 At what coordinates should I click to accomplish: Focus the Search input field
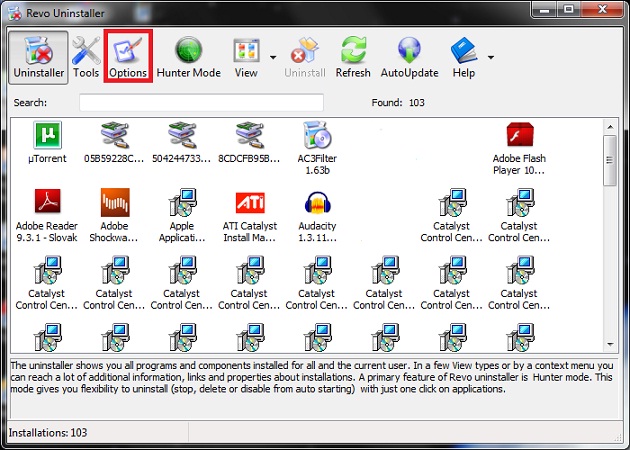point(201,102)
